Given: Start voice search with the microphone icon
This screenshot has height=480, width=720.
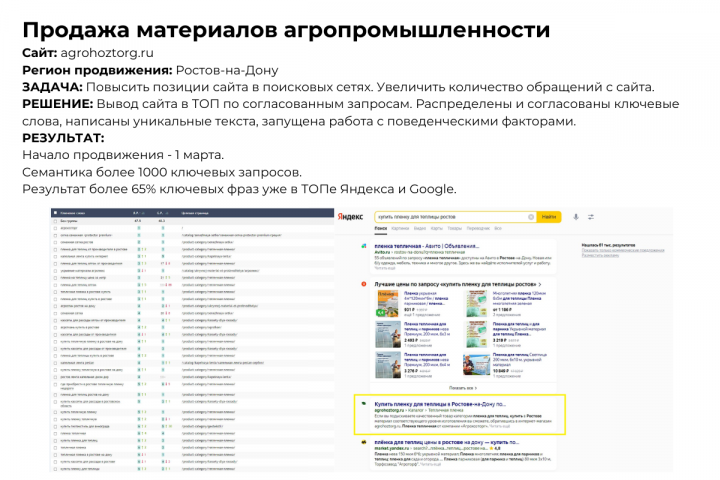Looking at the screenshot, I should click(x=576, y=217).
